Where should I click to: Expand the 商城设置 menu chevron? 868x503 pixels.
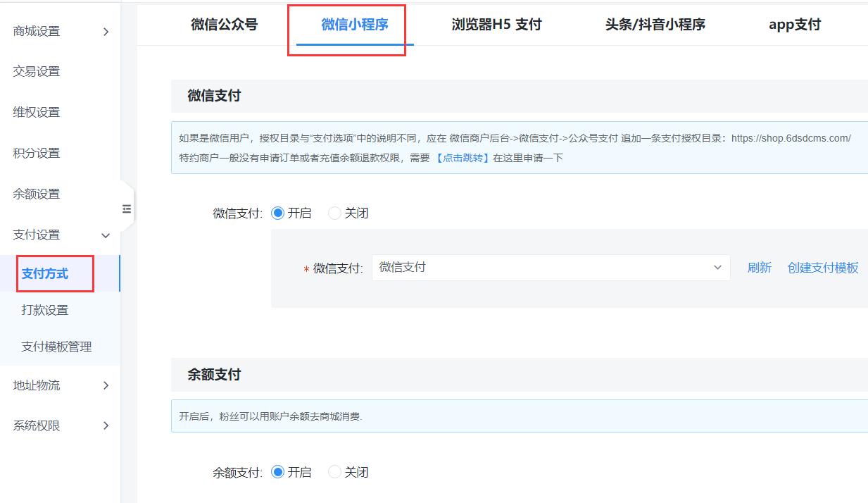click(x=106, y=31)
